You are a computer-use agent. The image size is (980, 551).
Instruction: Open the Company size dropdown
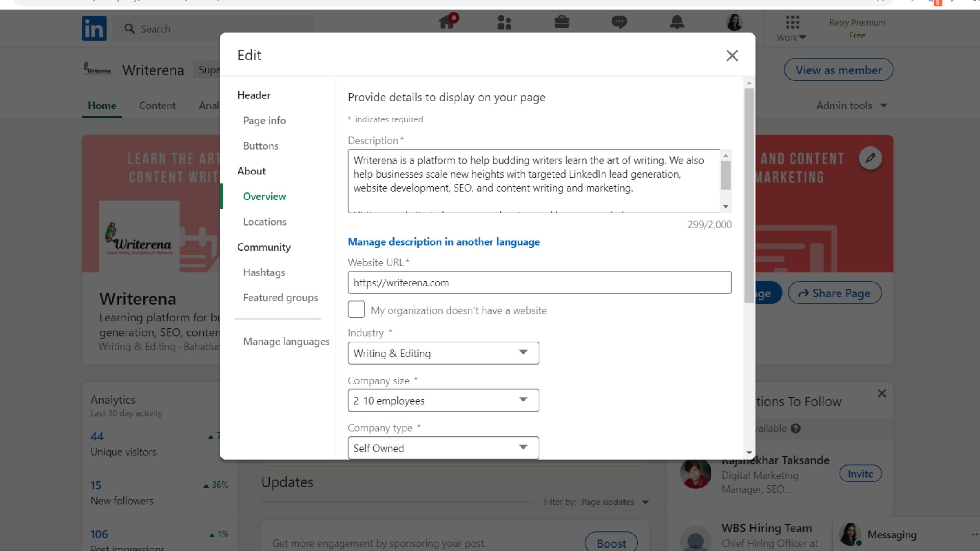click(443, 400)
